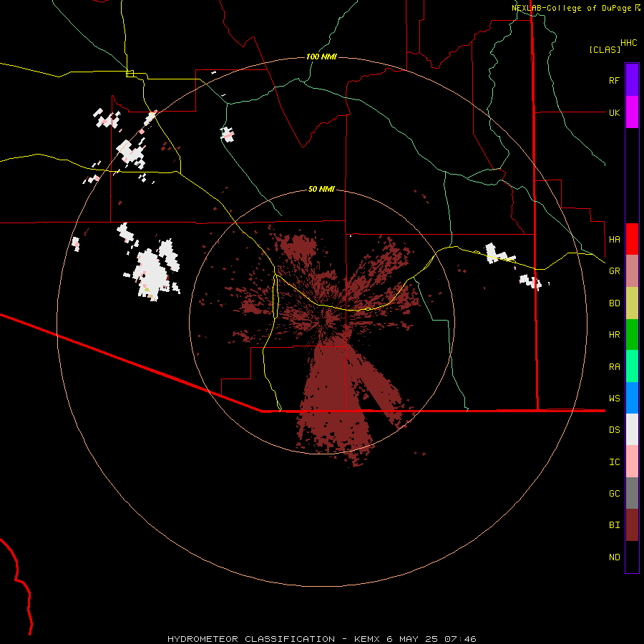Click the DS legend label
Viewport: 644px width, 644px height.
614,430
